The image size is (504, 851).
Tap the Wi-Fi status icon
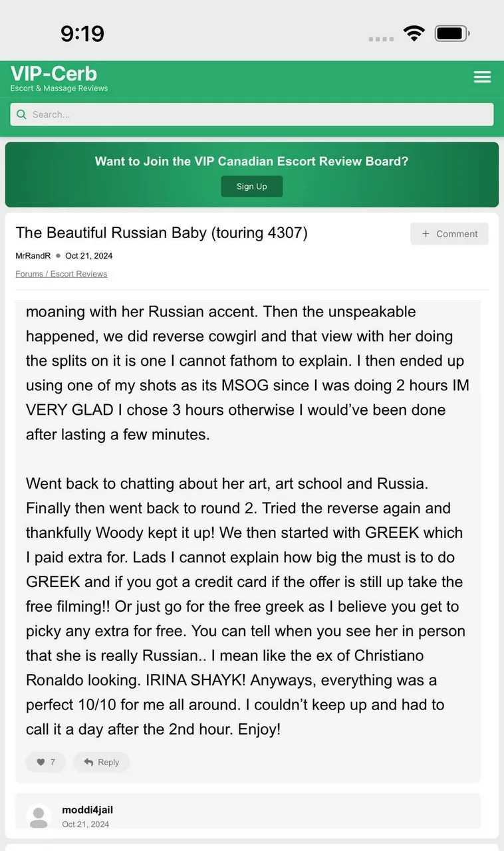tap(414, 34)
